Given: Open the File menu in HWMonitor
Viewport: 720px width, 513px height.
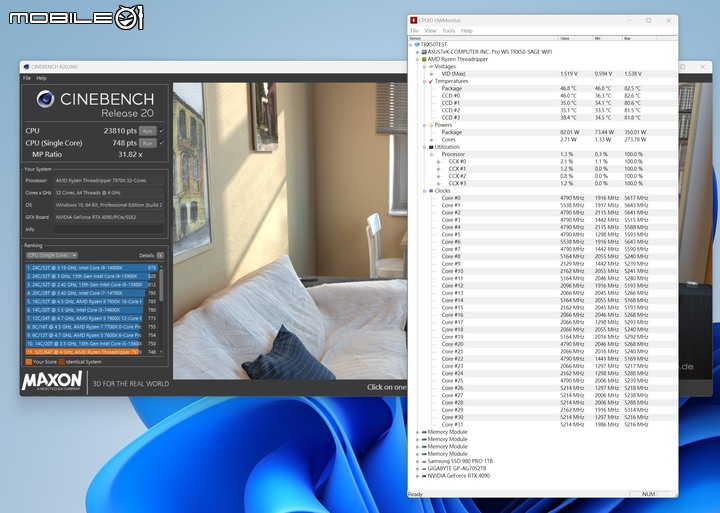Looking at the screenshot, I should (x=414, y=31).
